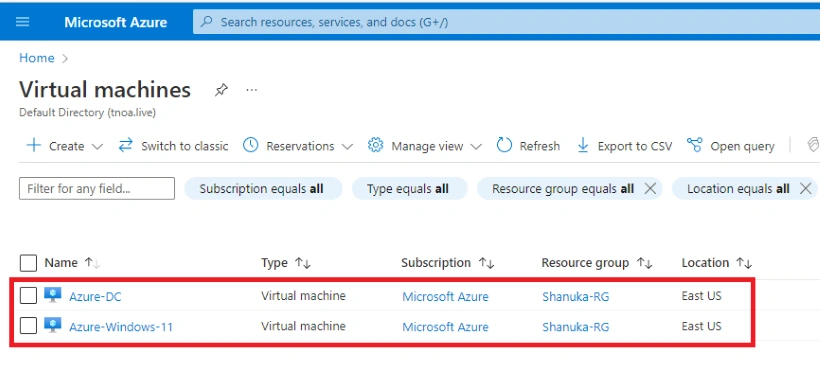Click the Azure-DC virtual machine icon
This screenshot has height=375, width=820.
pos(53,295)
